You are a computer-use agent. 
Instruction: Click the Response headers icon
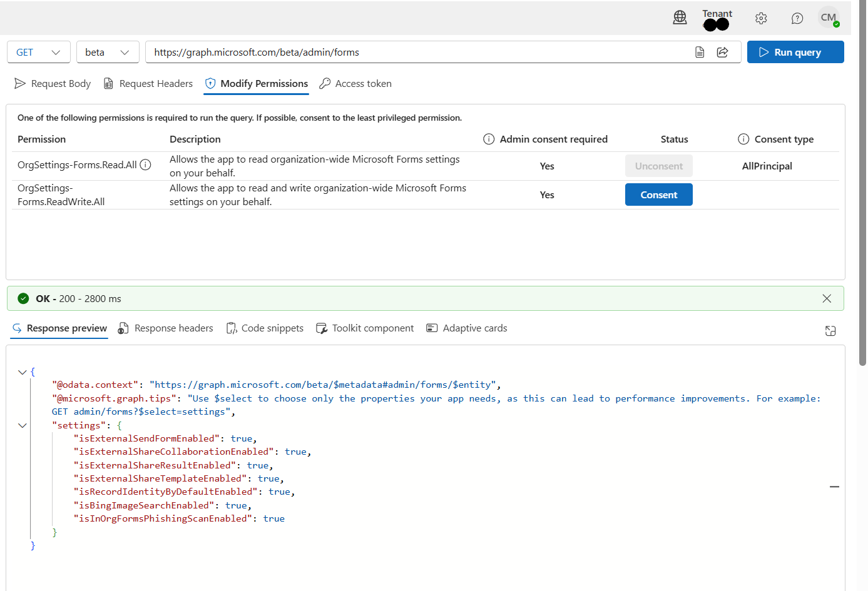coord(123,328)
